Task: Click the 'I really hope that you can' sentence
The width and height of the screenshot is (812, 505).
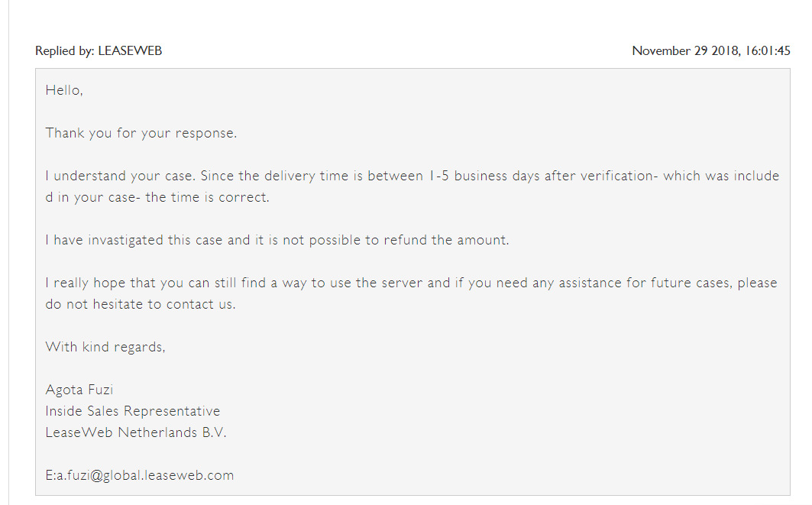Action: [x=411, y=283]
